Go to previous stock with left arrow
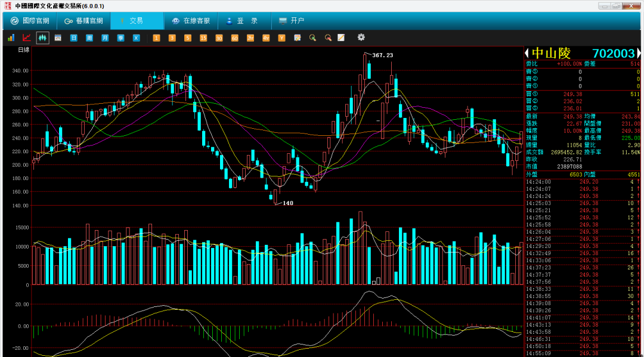 coord(527,53)
